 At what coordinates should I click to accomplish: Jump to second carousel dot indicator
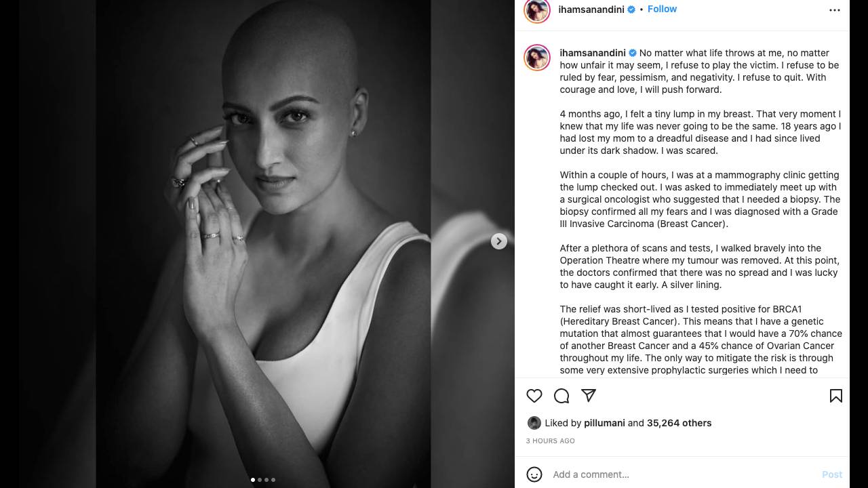tap(260, 480)
